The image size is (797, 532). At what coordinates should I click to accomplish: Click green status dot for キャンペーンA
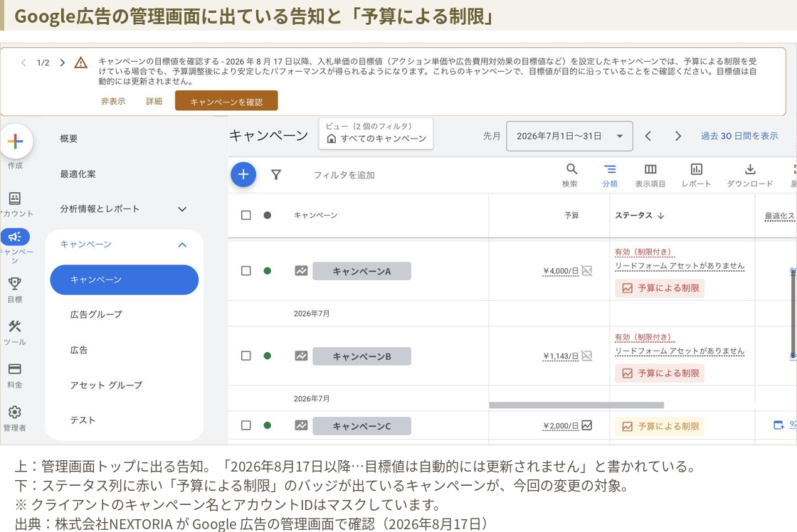point(268,271)
